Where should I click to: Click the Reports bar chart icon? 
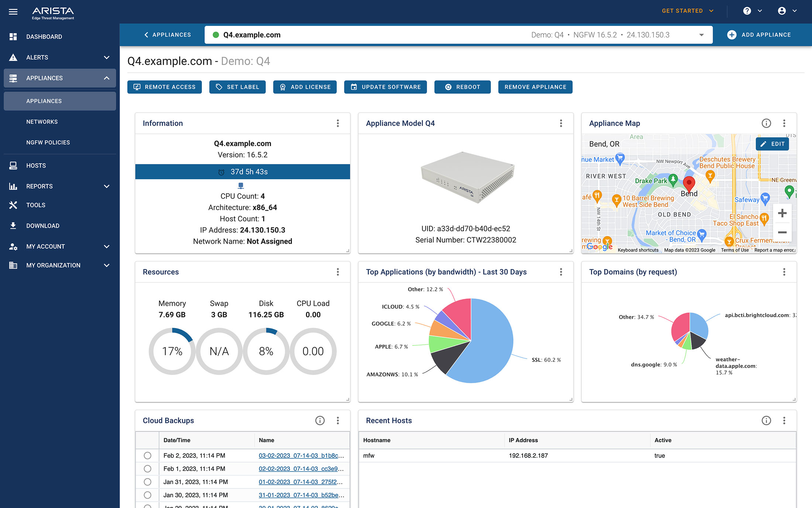(x=13, y=186)
